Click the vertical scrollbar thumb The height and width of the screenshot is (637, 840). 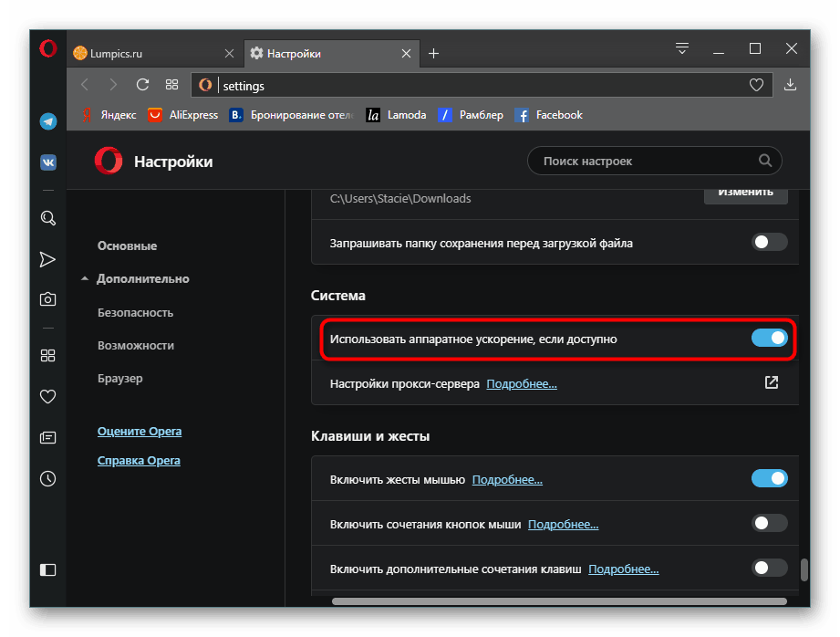(804, 570)
